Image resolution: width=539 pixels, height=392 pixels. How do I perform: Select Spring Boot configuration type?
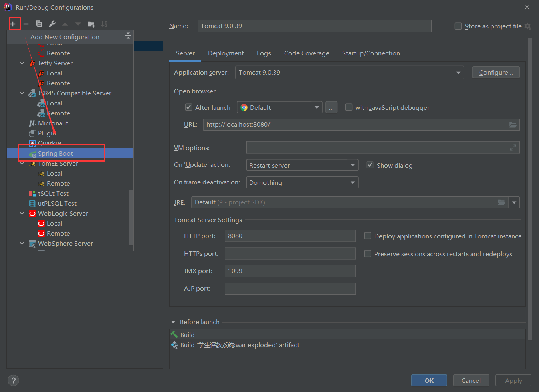click(70, 154)
